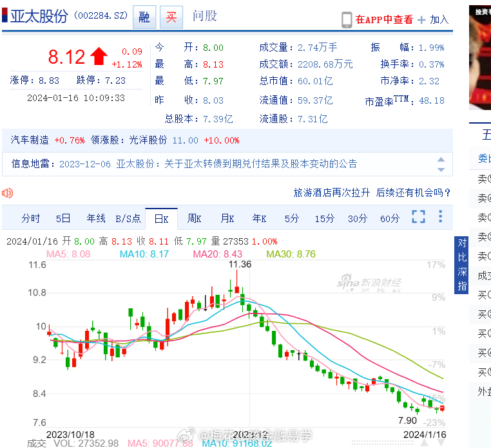
Task: Click the advertisement thumbnail on the right
Action: pos(480,57)
